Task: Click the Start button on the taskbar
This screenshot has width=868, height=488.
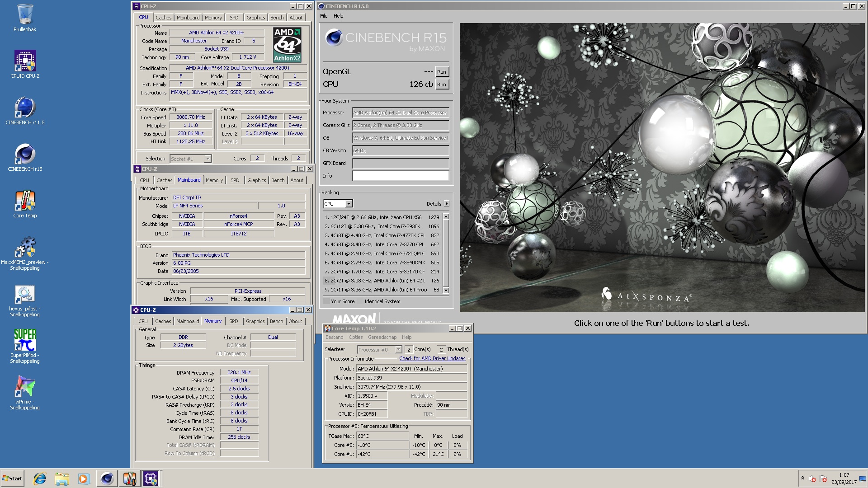Action: tap(12, 479)
